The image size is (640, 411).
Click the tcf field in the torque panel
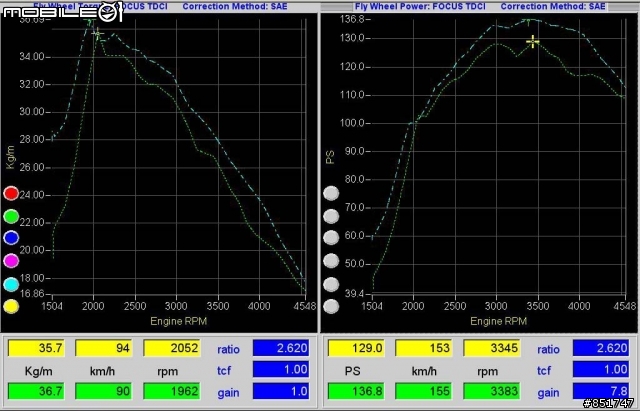(281, 369)
